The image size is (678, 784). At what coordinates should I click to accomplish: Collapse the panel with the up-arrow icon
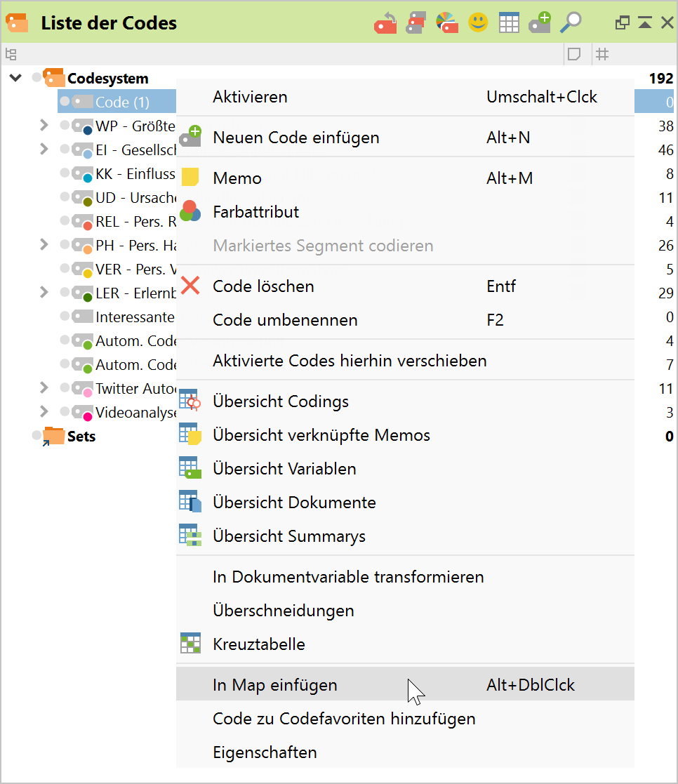point(645,22)
